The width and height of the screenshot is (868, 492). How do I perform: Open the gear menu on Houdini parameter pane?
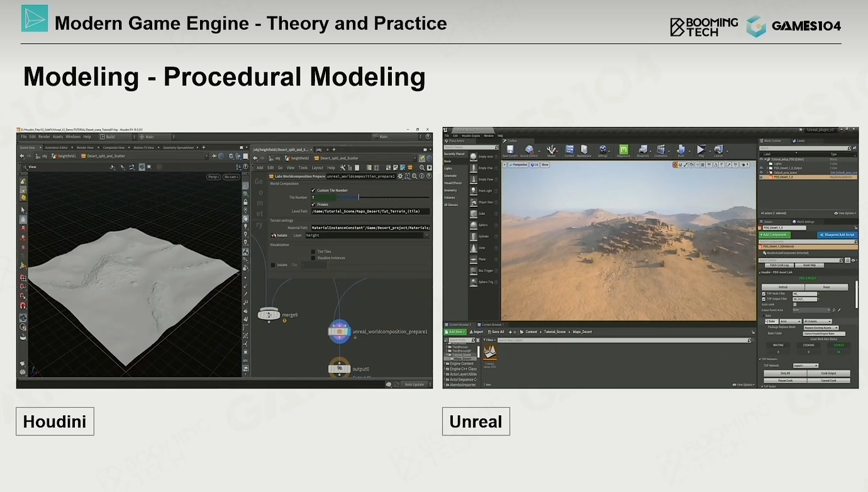point(400,177)
